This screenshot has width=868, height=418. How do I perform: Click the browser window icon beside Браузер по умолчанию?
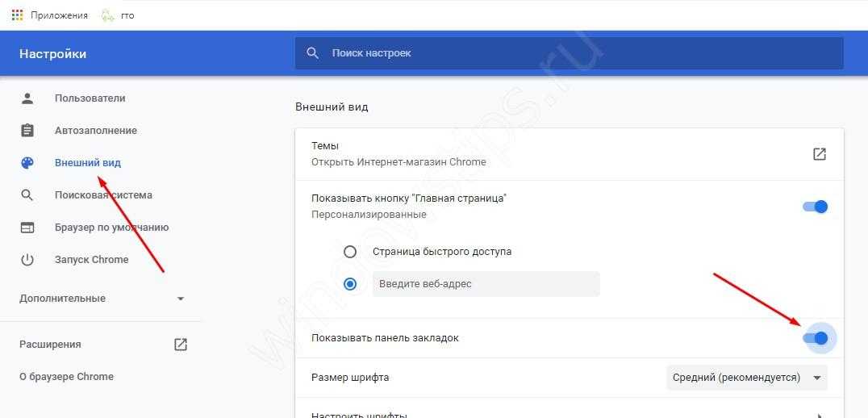(x=27, y=228)
